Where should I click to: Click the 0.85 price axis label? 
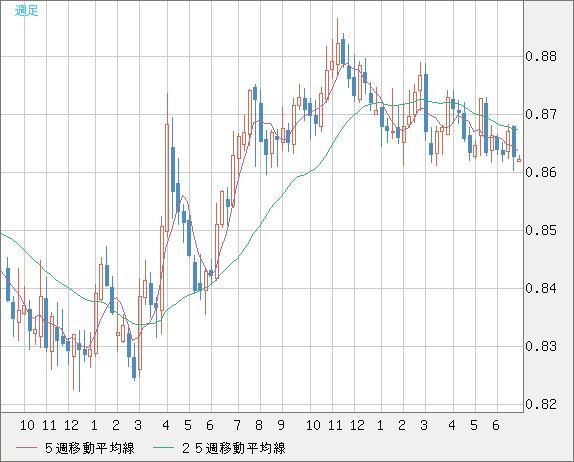[x=541, y=230]
